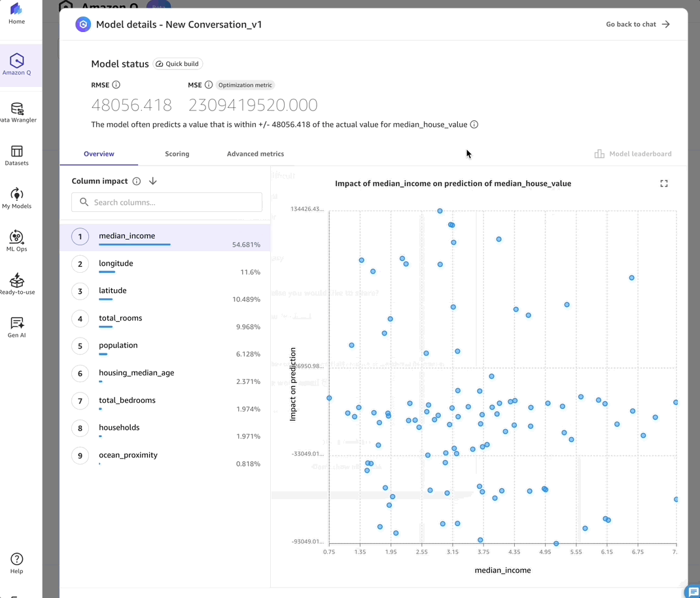The height and width of the screenshot is (598, 700).
Task: Go to Home in the sidebar
Action: 16,13
